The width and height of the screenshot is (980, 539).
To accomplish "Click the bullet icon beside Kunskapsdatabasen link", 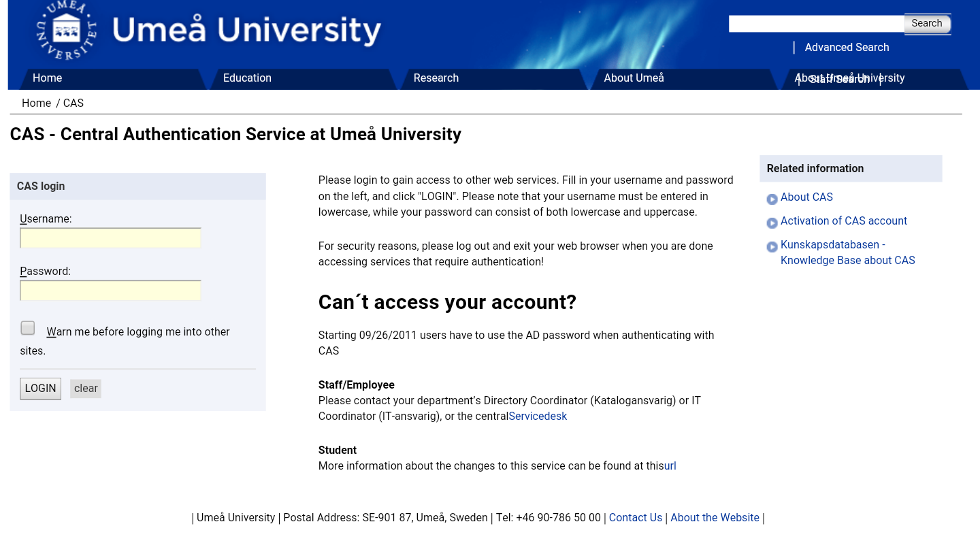I will tap(772, 247).
